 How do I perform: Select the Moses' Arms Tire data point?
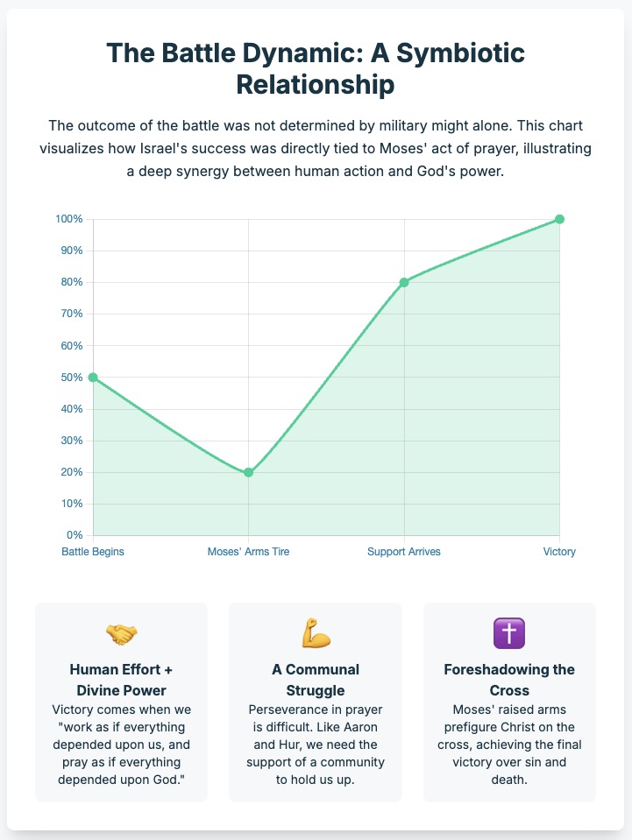pyautogui.click(x=249, y=472)
